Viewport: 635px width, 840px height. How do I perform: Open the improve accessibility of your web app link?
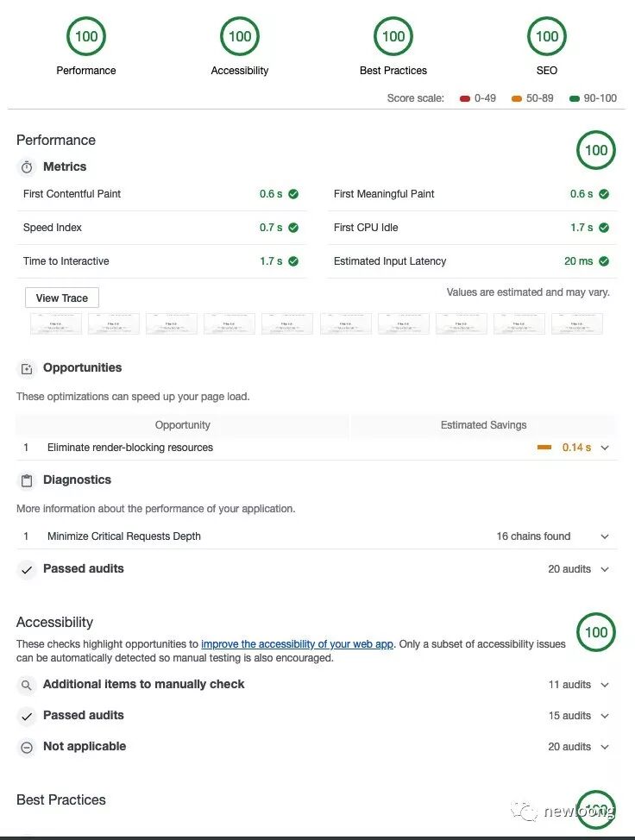pos(297,644)
